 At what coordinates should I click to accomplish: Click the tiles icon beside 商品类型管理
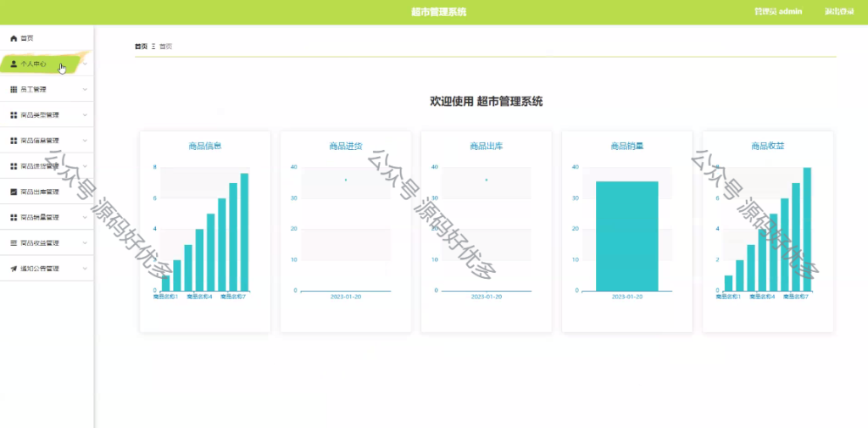pos(14,115)
